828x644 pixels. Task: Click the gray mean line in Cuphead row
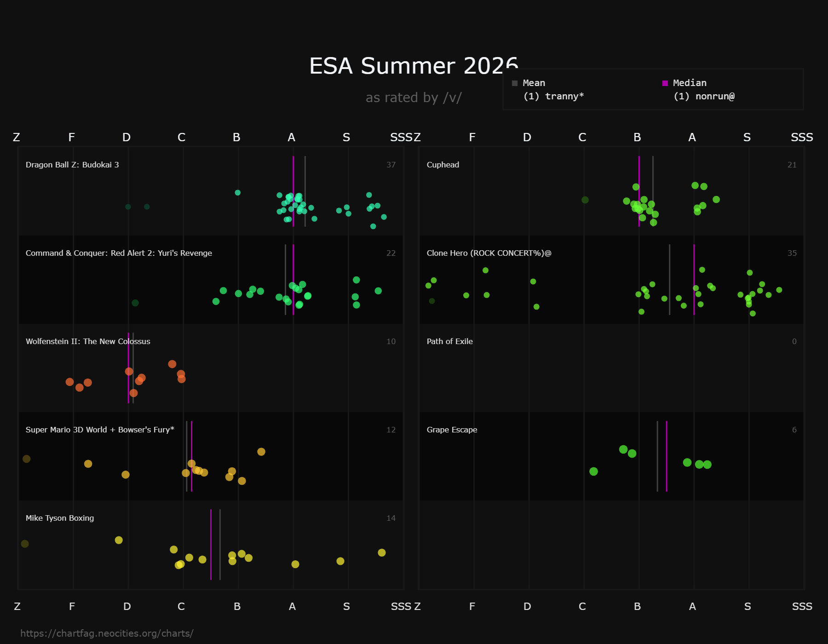coord(653,191)
